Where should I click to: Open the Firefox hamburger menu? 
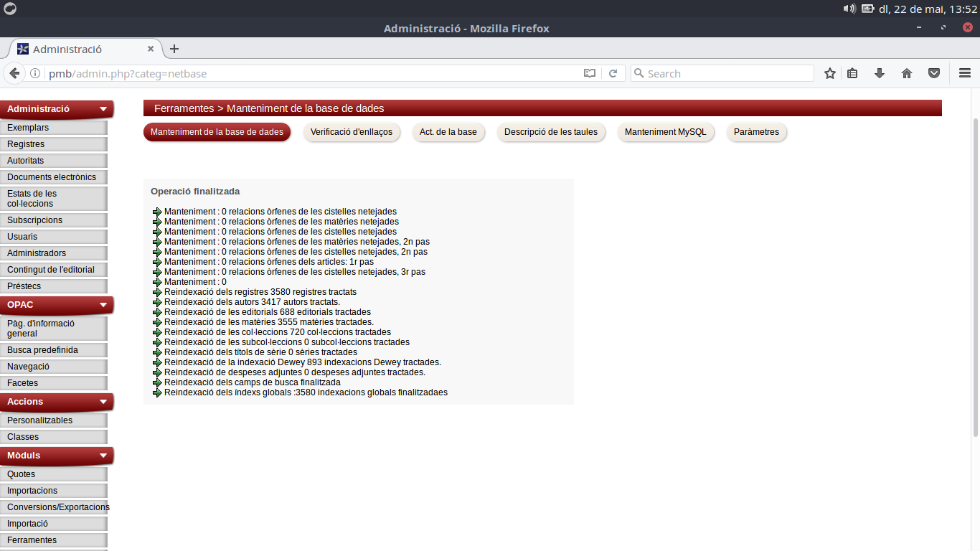[x=965, y=73]
